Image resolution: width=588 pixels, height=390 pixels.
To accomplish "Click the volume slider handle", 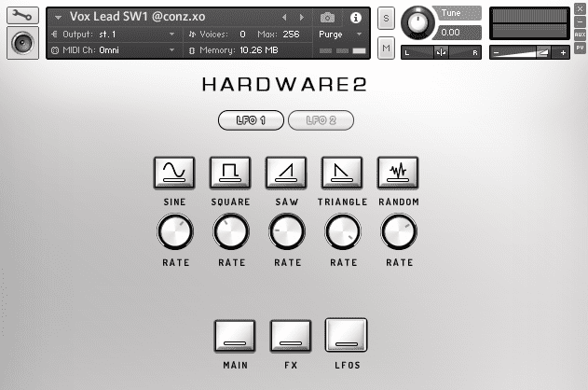I will click(x=542, y=52).
